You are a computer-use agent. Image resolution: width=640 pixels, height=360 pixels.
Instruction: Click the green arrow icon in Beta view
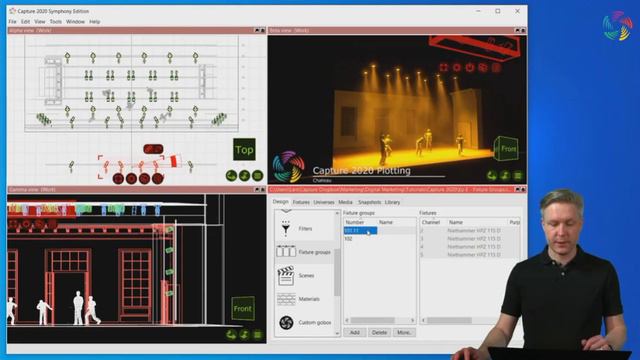[x=492, y=176]
